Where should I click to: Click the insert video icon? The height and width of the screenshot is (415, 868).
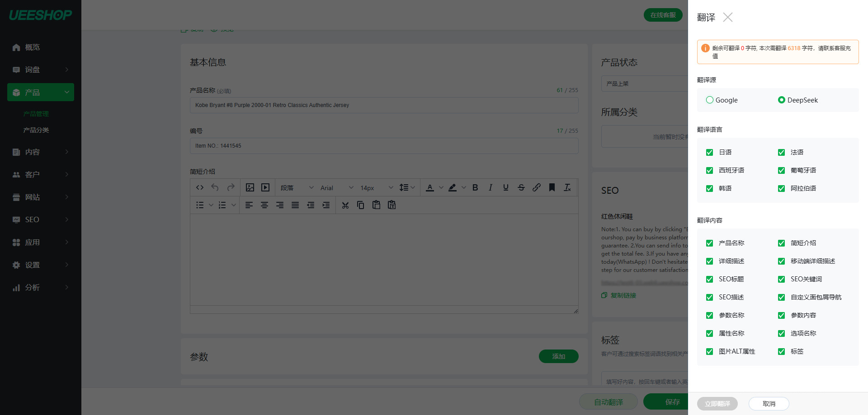coord(265,187)
